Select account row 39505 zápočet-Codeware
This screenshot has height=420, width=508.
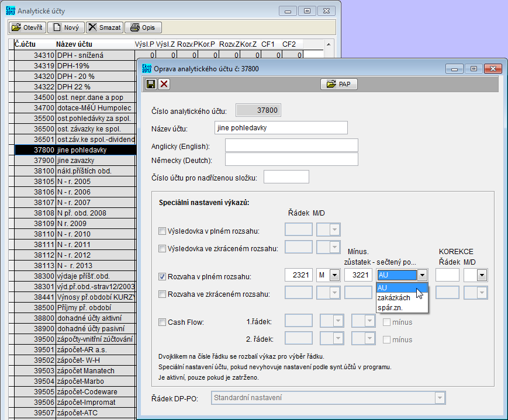[74, 391]
